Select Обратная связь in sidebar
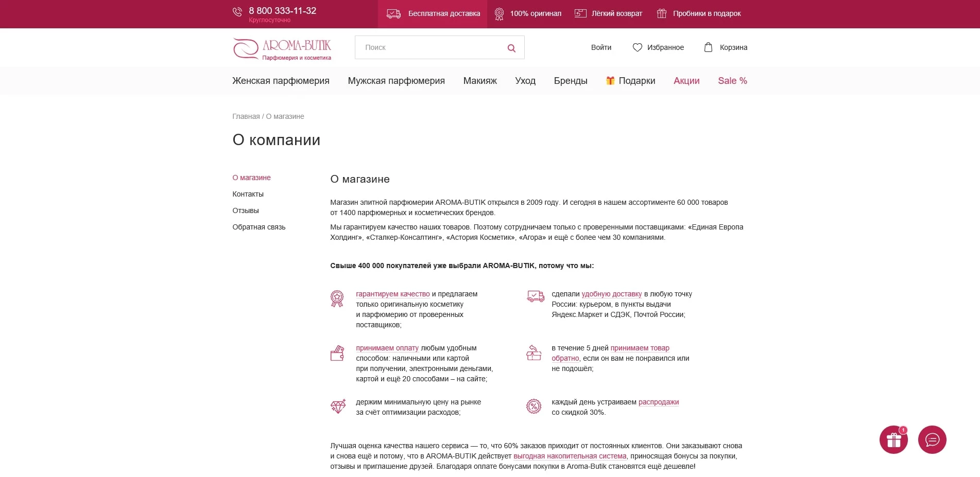Image resolution: width=980 pixels, height=477 pixels. point(259,227)
